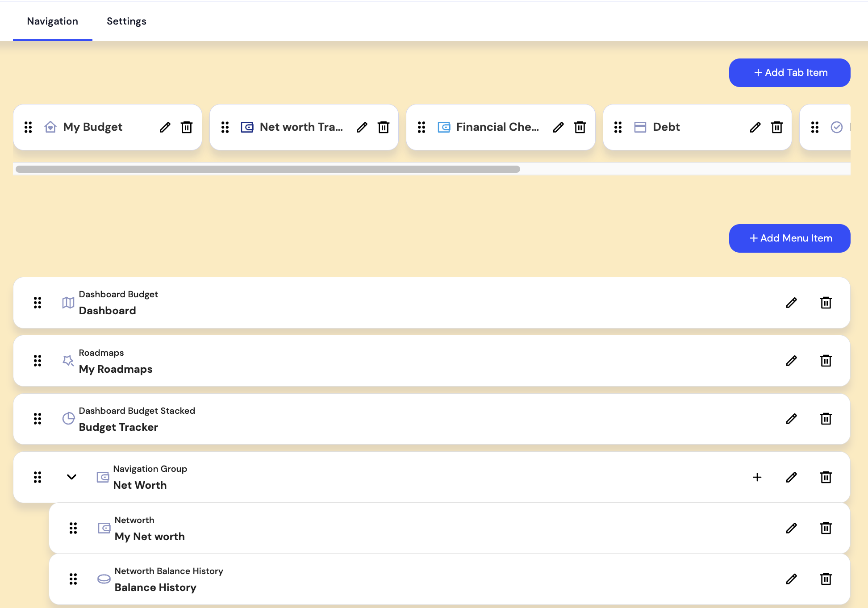The width and height of the screenshot is (868, 608).
Task: Edit the My Budget tab with the pencil icon
Action: pos(165,127)
